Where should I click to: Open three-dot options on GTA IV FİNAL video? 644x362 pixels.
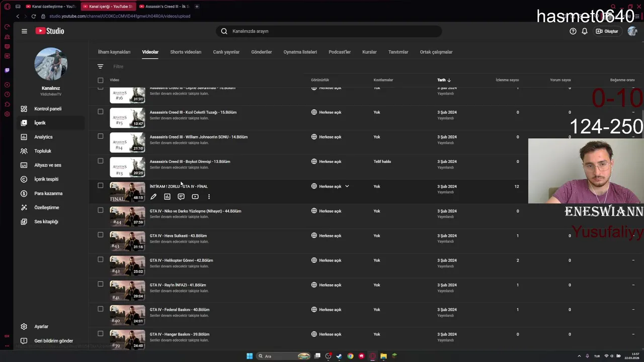[x=209, y=197]
